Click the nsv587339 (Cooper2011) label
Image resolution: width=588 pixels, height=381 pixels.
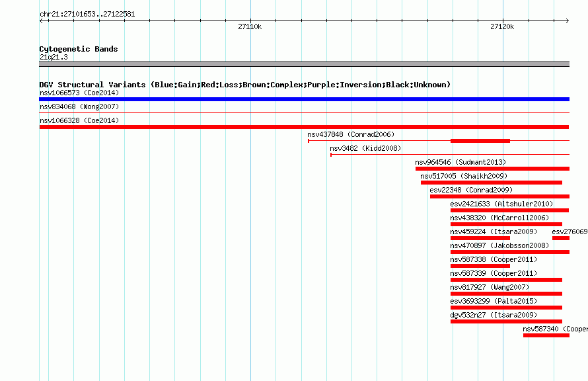pyautogui.click(x=494, y=273)
